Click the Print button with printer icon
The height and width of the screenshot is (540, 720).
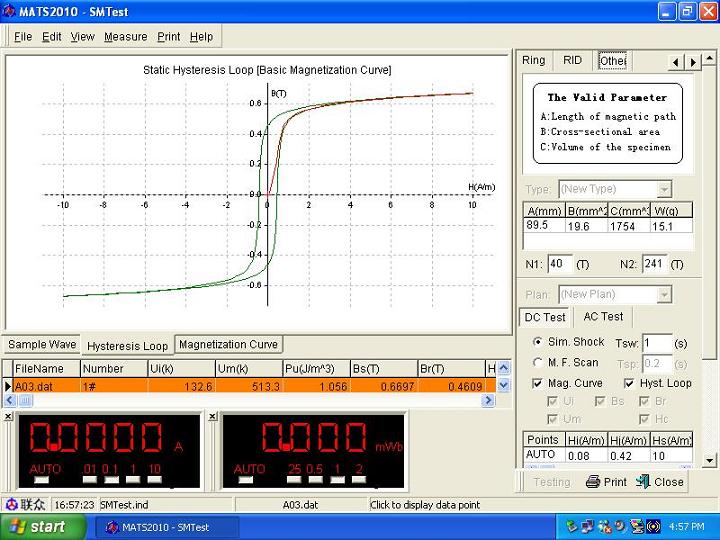pyautogui.click(x=606, y=481)
